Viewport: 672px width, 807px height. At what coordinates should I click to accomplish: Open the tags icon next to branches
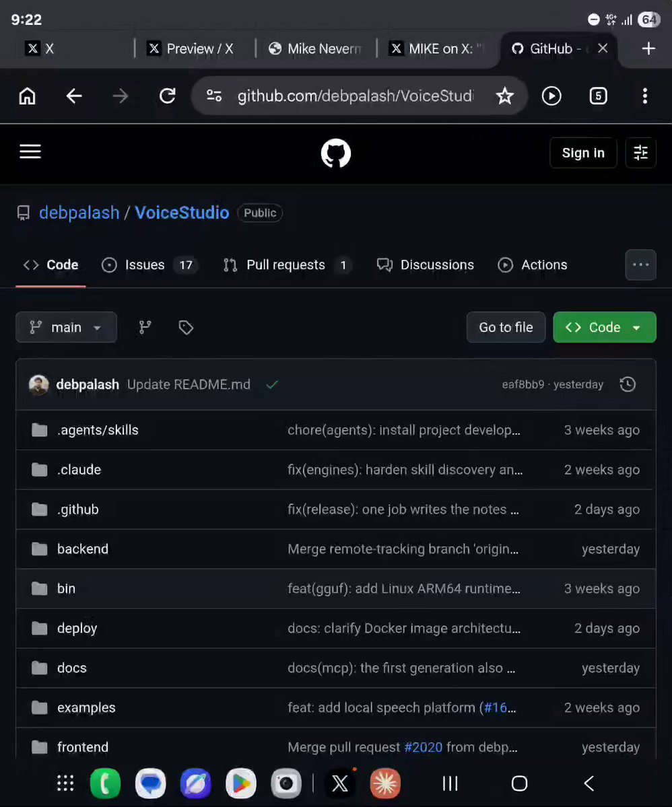point(186,327)
